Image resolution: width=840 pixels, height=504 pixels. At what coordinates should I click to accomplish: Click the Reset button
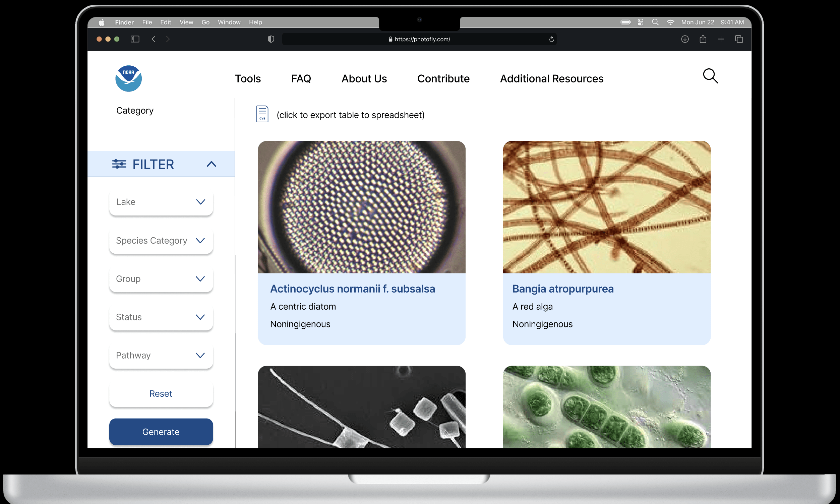click(x=161, y=394)
